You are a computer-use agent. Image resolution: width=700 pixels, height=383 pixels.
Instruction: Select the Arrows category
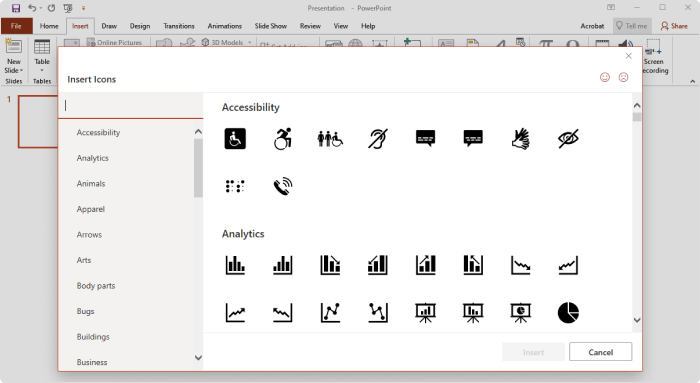89,234
